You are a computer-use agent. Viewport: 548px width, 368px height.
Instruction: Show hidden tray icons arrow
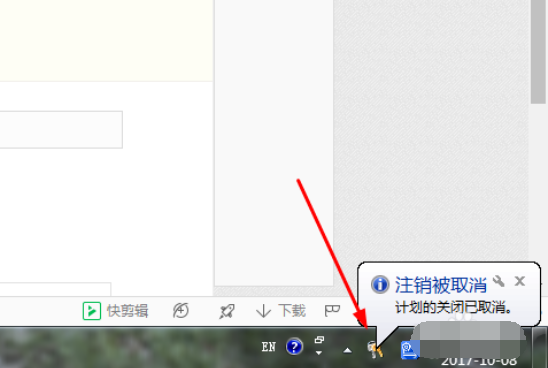(x=347, y=350)
